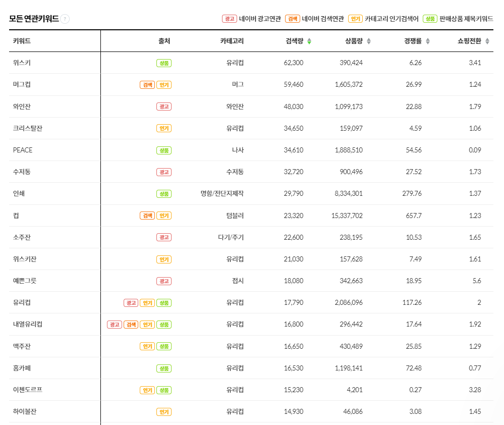Click the 인기 badge in the 크리스탈잔 row
The width and height of the screenshot is (504, 425).
tap(164, 128)
